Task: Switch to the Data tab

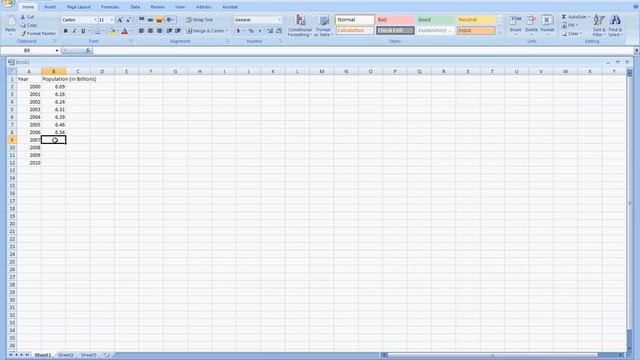Action: (135, 7)
